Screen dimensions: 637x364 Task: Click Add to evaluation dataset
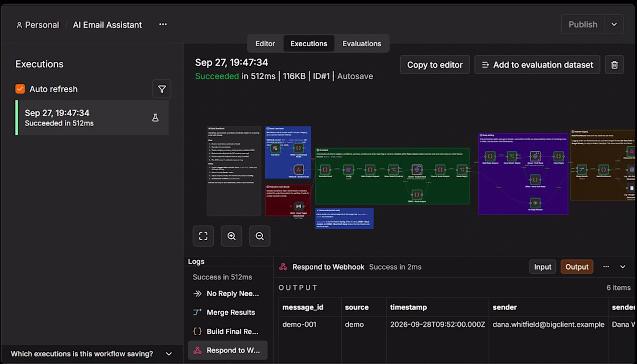pos(537,65)
